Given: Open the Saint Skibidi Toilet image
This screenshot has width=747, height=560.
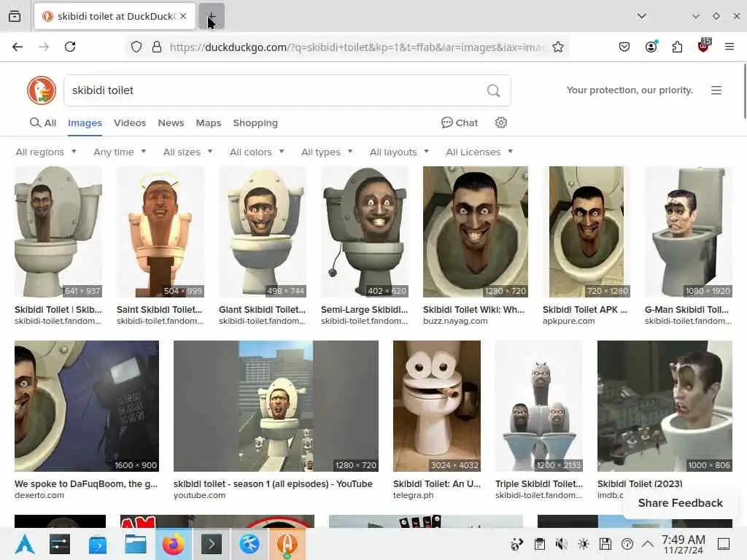Looking at the screenshot, I should (x=160, y=232).
